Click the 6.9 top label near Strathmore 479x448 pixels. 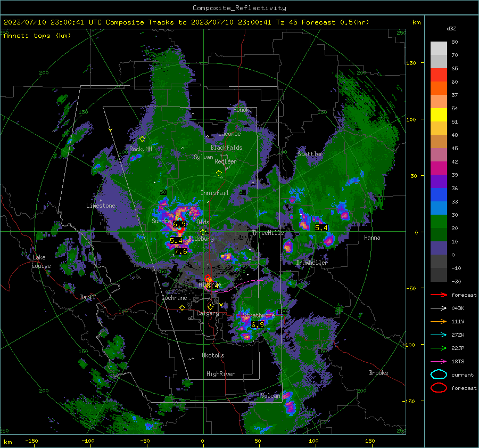(x=257, y=325)
